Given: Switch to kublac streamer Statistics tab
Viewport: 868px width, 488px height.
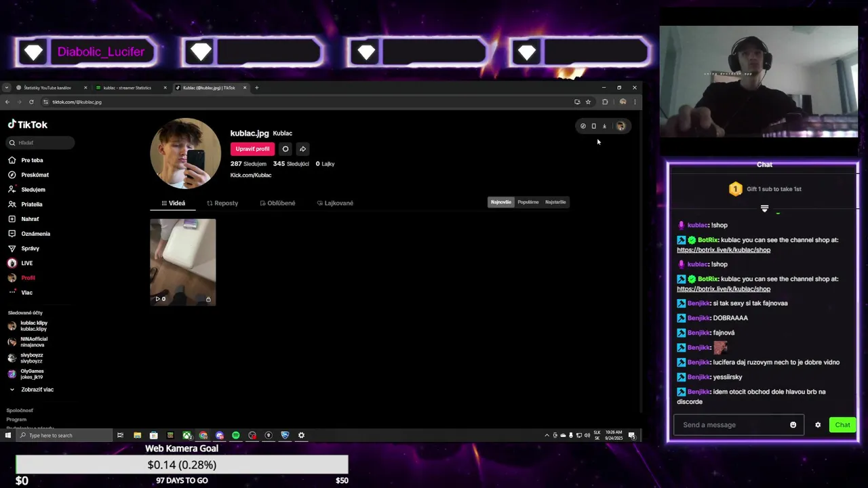Looking at the screenshot, I should [x=127, y=87].
